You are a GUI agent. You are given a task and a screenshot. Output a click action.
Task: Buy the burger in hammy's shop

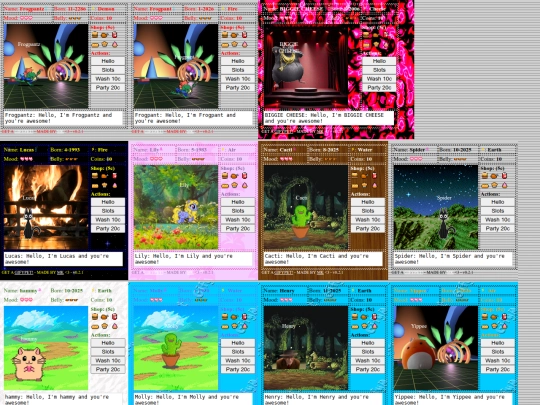point(95,316)
